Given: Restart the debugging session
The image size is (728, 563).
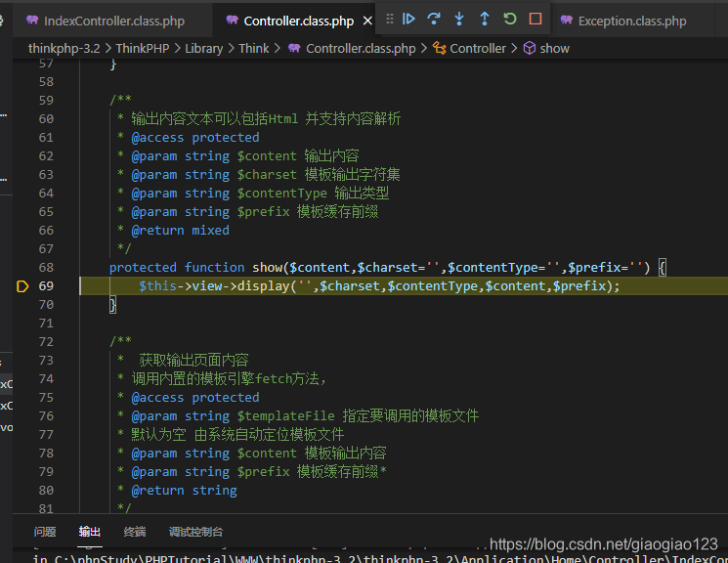Looking at the screenshot, I should pyautogui.click(x=510, y=19).
